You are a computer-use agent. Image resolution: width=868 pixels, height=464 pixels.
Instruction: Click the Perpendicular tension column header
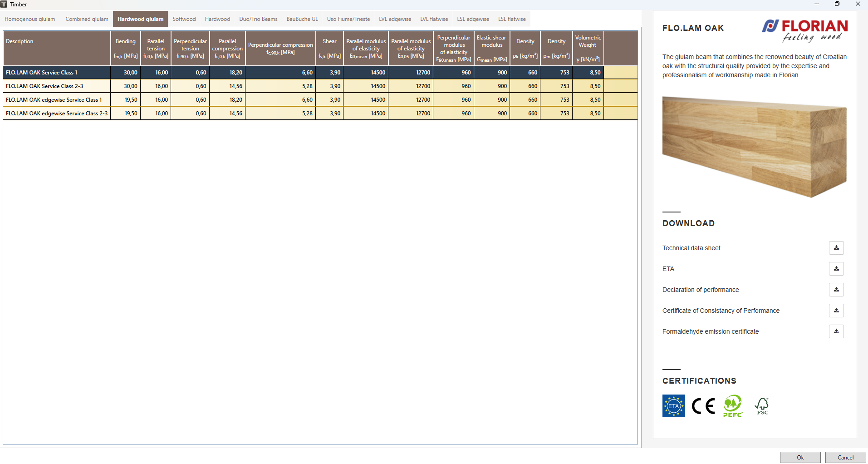point(190,48)
